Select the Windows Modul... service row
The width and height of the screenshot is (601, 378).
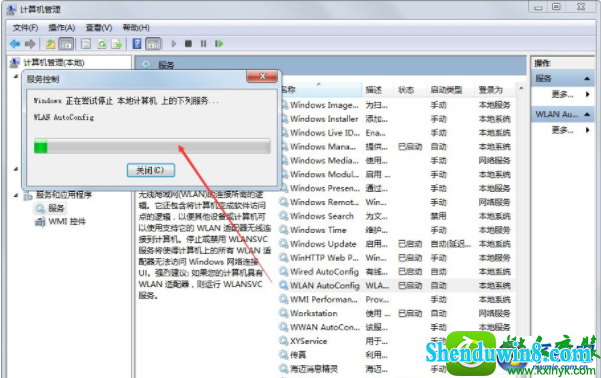click(x=397, y=174)
